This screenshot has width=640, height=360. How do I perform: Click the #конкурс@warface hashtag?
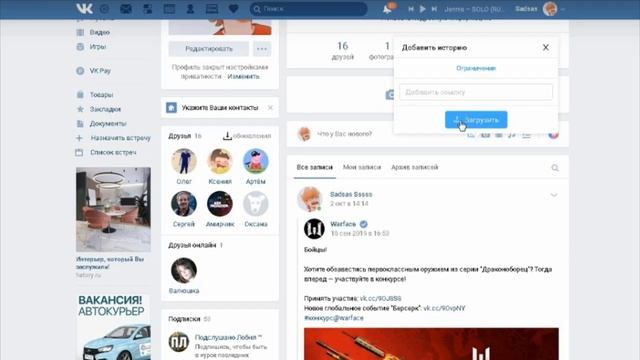pos(333,318)
